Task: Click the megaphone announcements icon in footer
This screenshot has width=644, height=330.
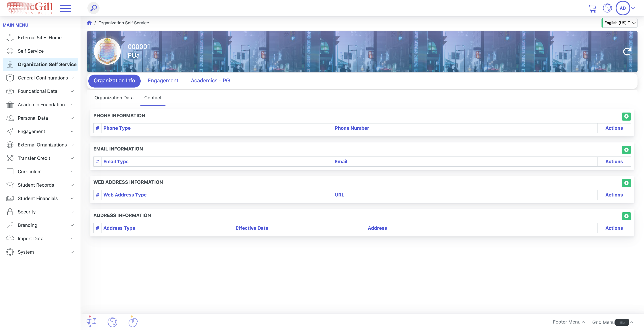Action: 91,322
